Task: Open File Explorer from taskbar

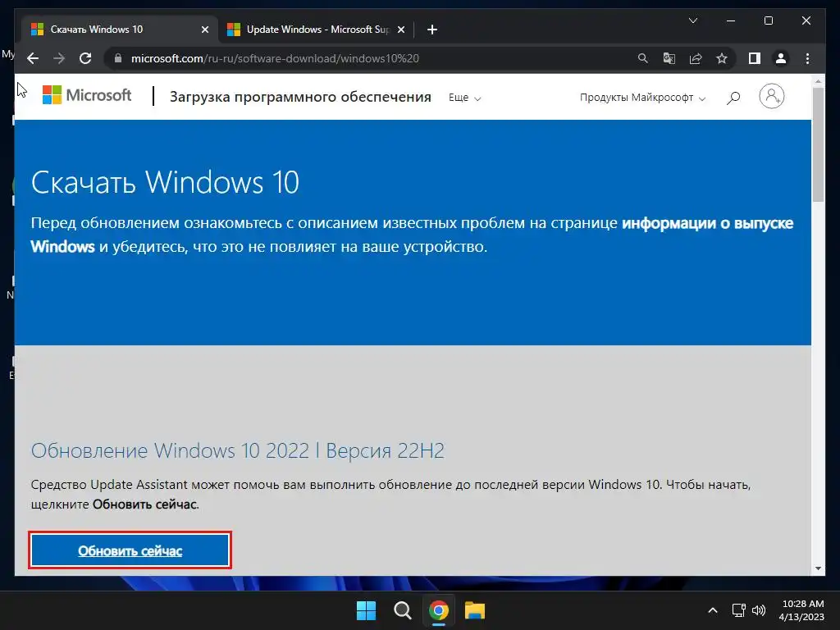Action: click(475, 610)
